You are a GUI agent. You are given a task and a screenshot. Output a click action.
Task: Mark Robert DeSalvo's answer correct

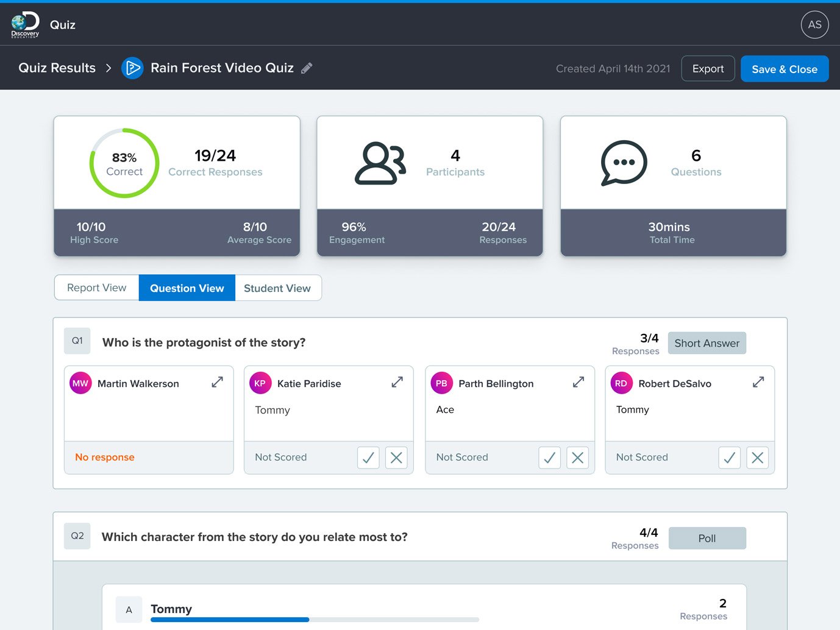click(729, 458)
